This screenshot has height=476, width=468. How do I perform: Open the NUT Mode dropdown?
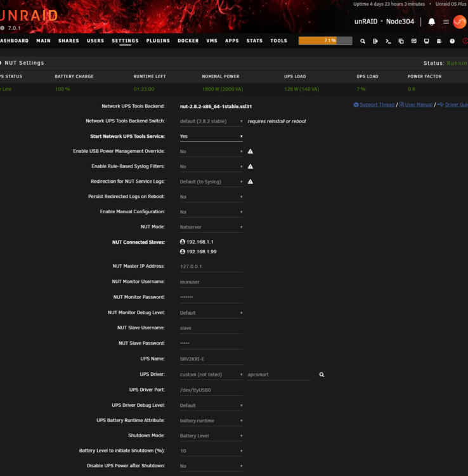coord(211,227)
